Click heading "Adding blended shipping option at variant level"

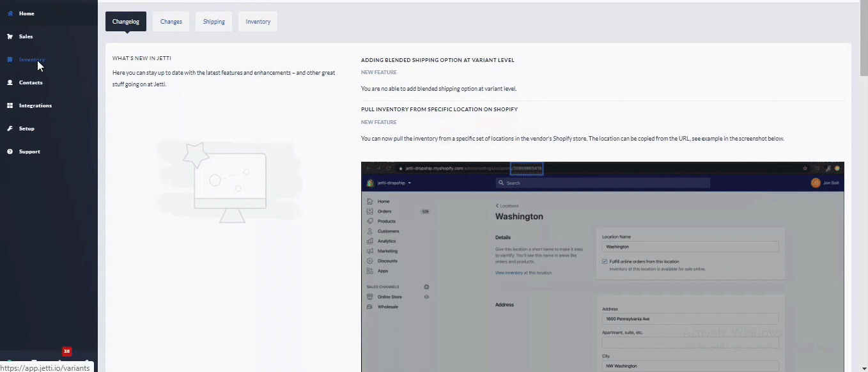pos(438,60)
